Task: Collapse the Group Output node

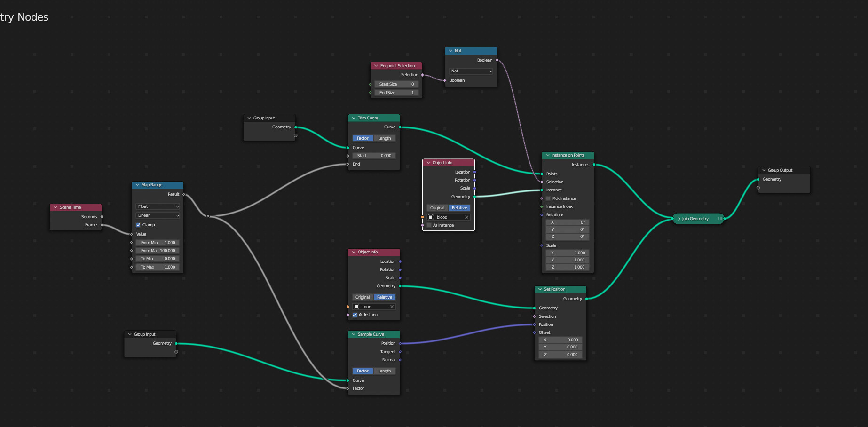Action: pyautogui.click(x=764, y=170)
